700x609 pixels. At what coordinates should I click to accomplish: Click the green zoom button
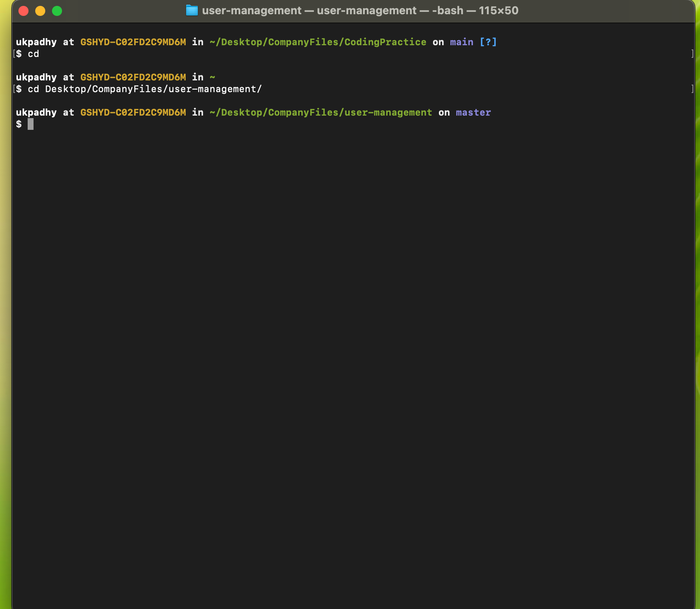pos(57,11)
